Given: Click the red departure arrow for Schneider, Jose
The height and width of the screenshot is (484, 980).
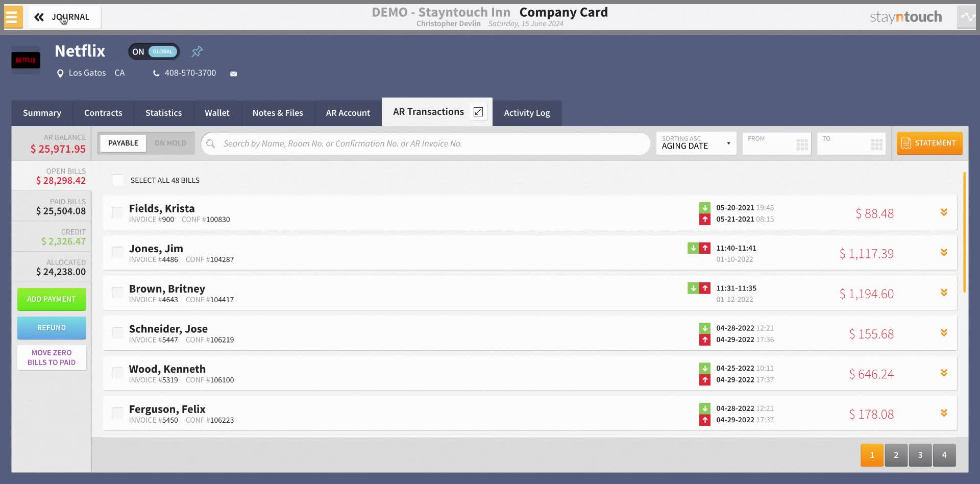Looking at the screenshot, I should 705,340.
